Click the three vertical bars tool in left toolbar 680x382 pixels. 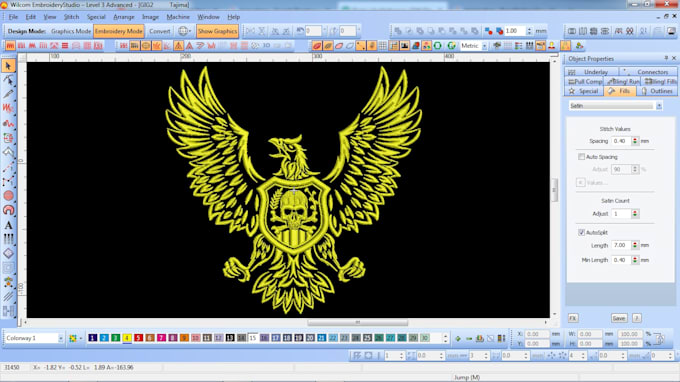click(x=8, y=239)
